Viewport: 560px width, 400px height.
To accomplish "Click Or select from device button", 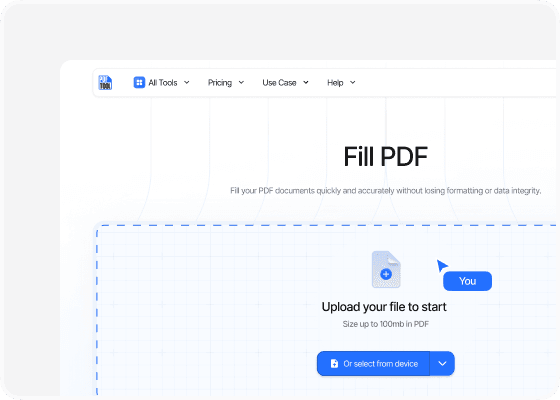I will click(x=373, y=364).
